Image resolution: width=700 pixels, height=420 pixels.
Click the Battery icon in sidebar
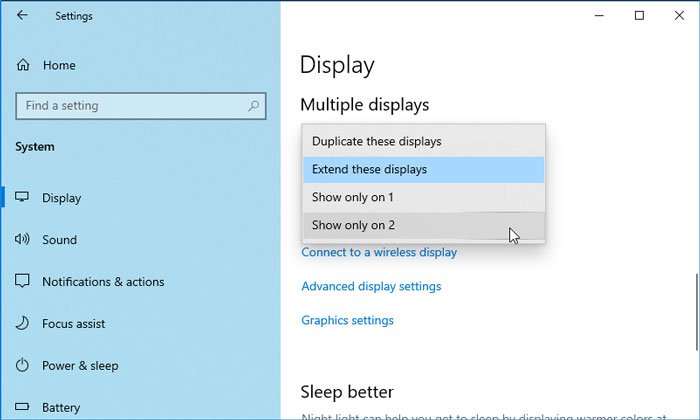(22, 407)
